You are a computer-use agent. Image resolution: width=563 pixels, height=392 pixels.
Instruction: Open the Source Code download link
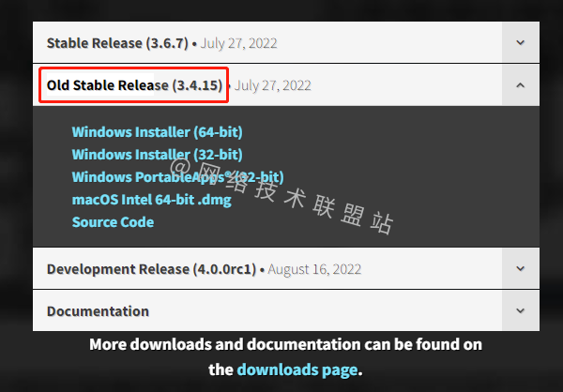(x=113, y=222)
